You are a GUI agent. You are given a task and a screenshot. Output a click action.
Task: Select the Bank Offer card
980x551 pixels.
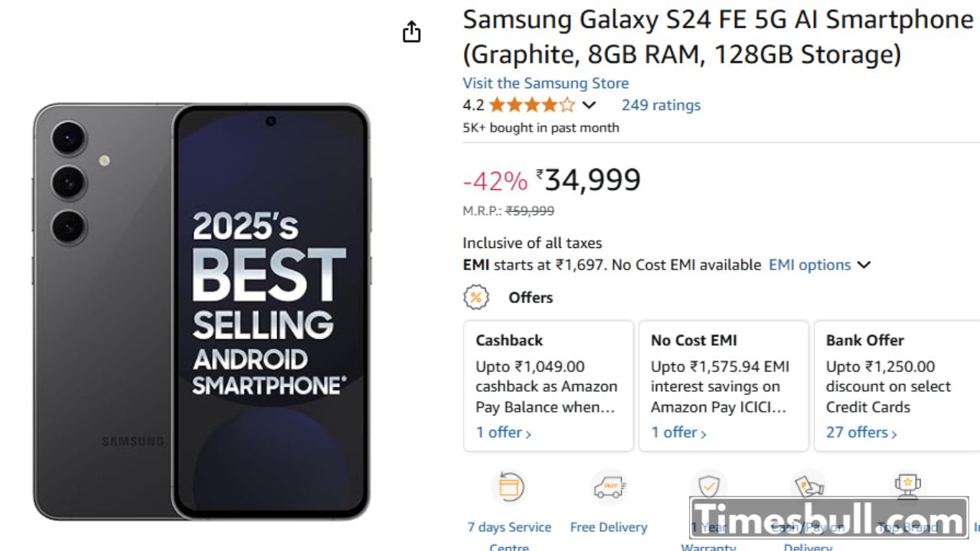coord(897,375)
